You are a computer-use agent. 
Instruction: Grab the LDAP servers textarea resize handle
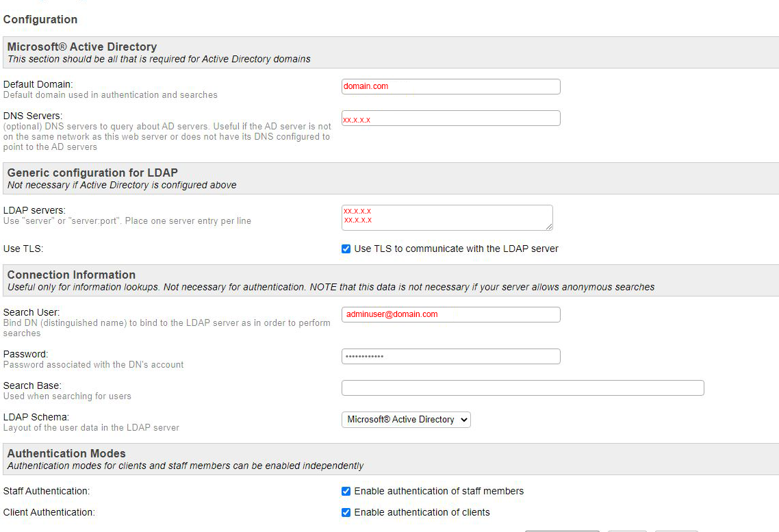click(x=548, y=227)
